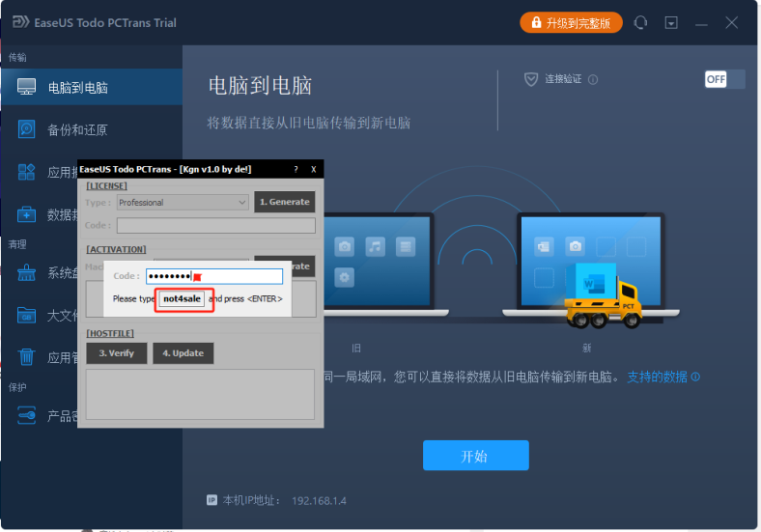Click the 开始 start button

475,456
